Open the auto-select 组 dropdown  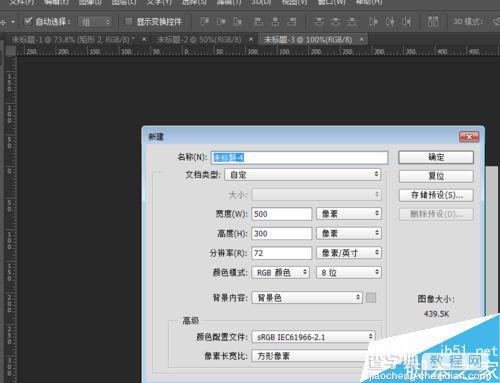point(95,22)
